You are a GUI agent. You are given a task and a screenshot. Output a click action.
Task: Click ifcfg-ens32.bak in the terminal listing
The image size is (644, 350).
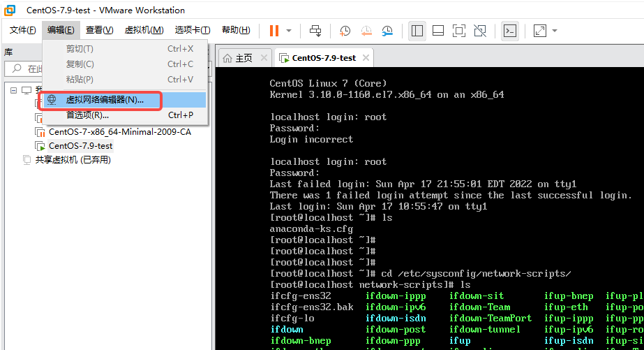click(312, 307)
